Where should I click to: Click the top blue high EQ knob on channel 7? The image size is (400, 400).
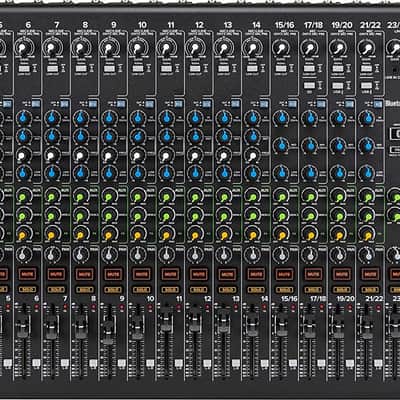(x=52, y=118)
